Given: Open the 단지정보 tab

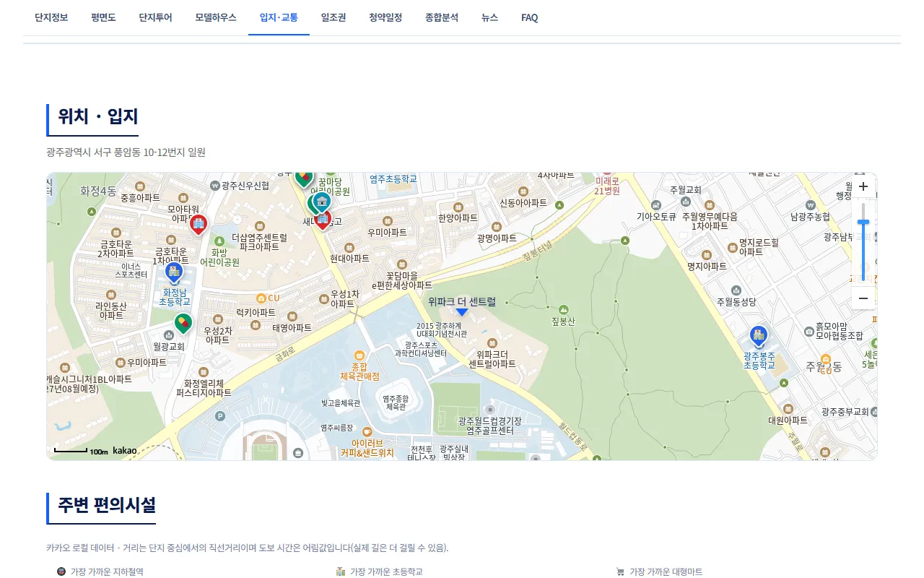Looking at the screenshot, I should (51, 17).
